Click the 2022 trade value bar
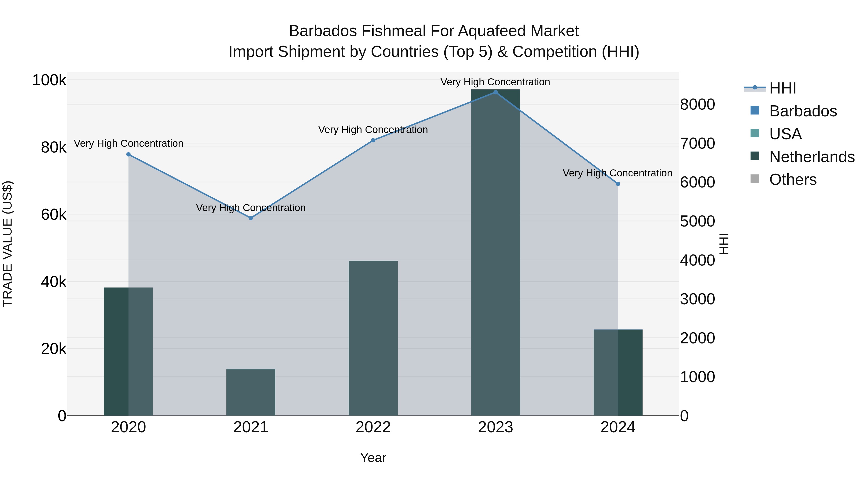Screen dimensions: 868x488 (x=373, y=338)
